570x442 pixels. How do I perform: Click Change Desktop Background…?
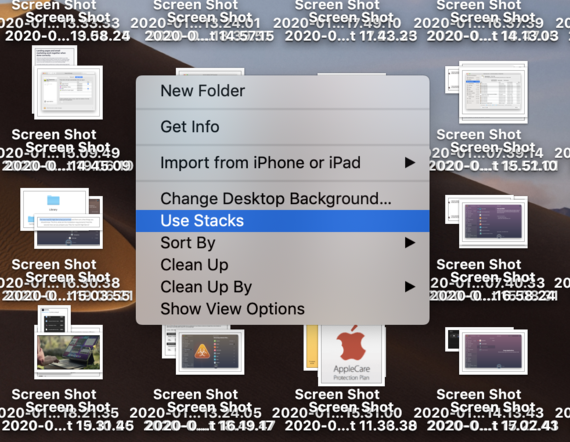click(x=282, y=198)
